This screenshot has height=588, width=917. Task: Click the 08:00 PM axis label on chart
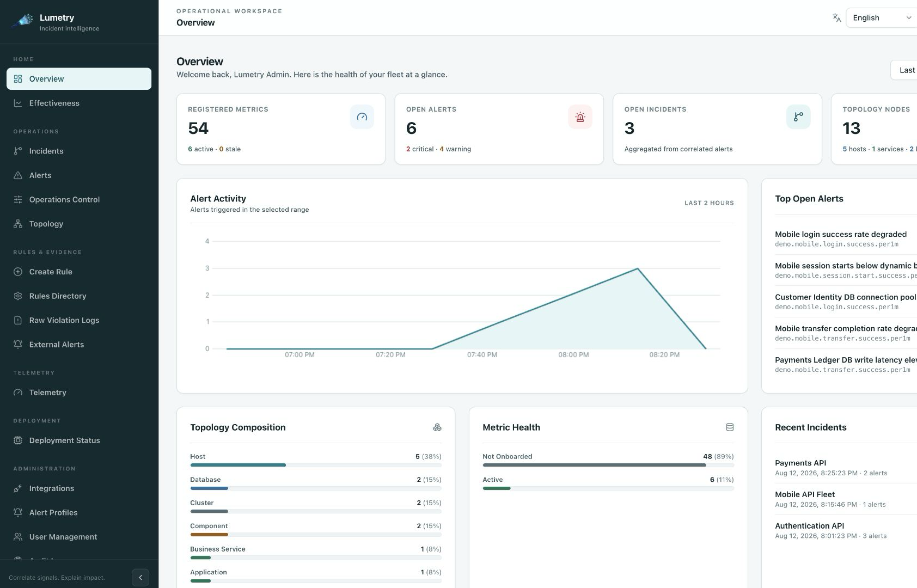pyautogui.click(x=573, y=354)
